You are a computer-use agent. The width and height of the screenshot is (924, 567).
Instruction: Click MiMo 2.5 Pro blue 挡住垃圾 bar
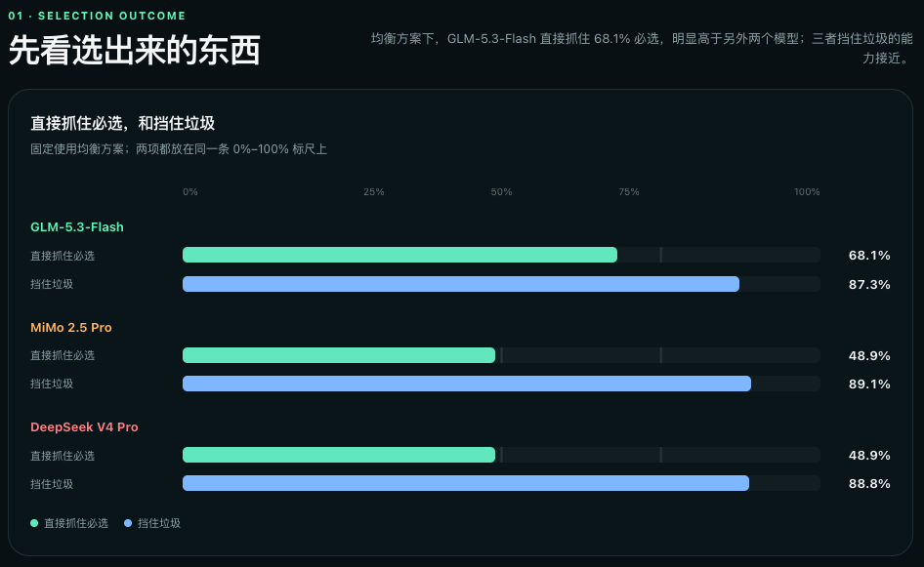point(467,384)
